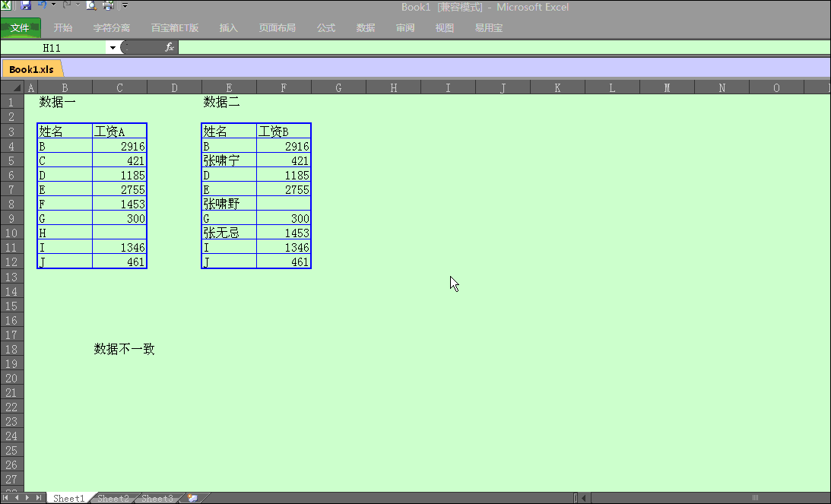Select the Book1.xls workbook tab
Viewport: 831px width, 504px height.
[31, 69]
